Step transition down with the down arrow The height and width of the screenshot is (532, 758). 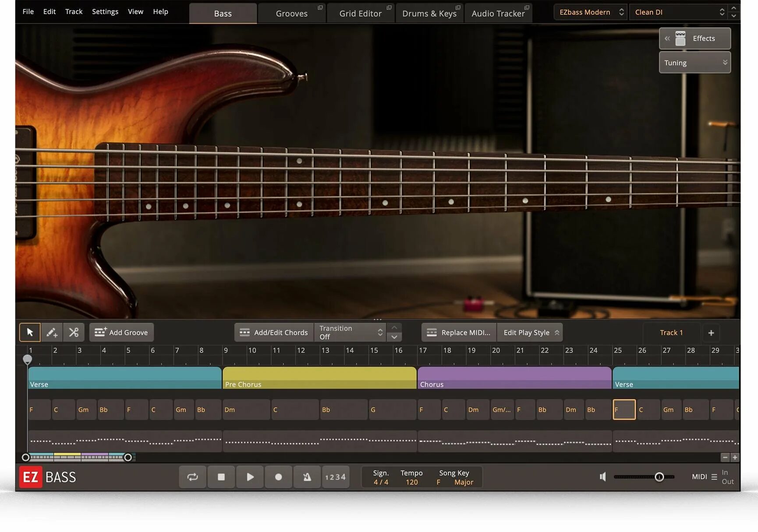(394, 337)
